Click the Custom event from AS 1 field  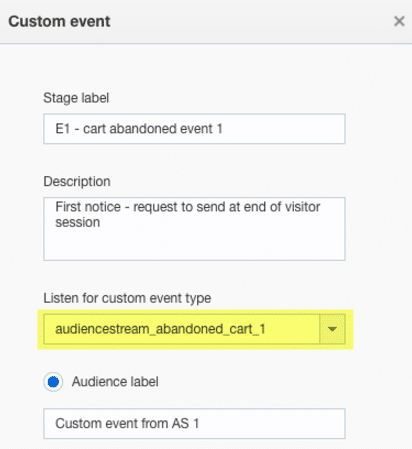pos(194,424)
